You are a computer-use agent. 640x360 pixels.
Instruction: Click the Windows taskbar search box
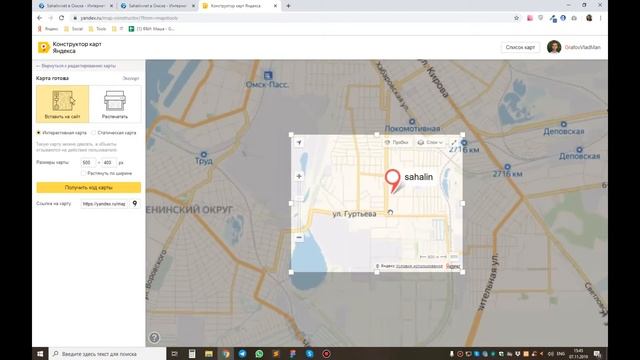[x=108, y=354]
